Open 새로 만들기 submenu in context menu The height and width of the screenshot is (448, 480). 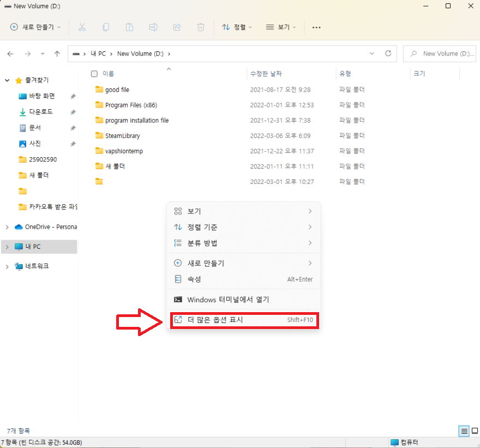244,264
